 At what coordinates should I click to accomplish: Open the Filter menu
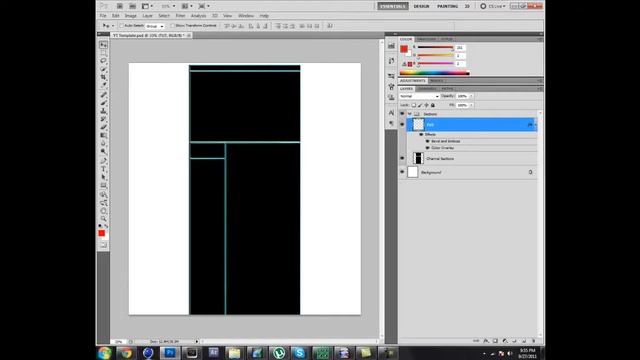click(x=180, y=16)
